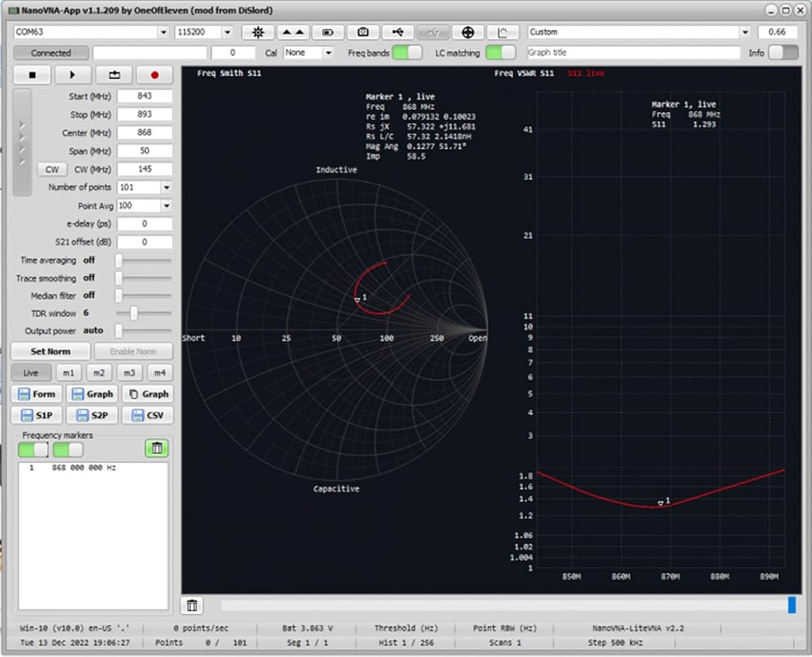The width and height of the screenshot is (812, 657).
Task: Click the green frequency markers trash icon
Action: coord(157,447)
